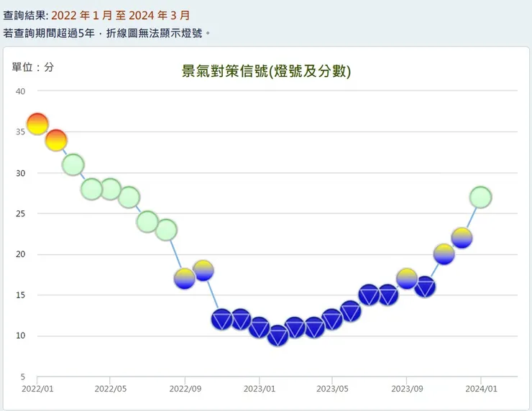Select the November 2022 blue light marker at 12
The width and height of the screenshot is (532, 411).
pyautogui.click(x=222, y=320)
